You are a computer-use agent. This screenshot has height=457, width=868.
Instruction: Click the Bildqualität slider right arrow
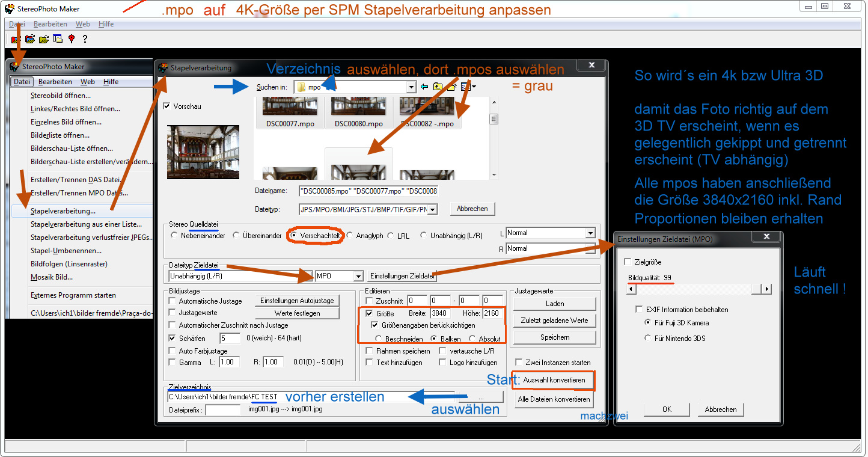pos(766,289)
